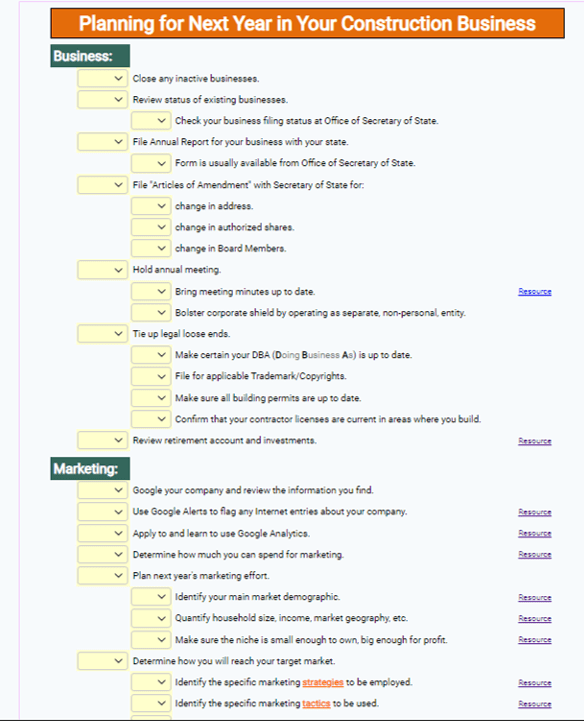Open dropdown next to 'Check your business filing status'
The width and height of the screenshot is (584, 721).
[151, 121]
